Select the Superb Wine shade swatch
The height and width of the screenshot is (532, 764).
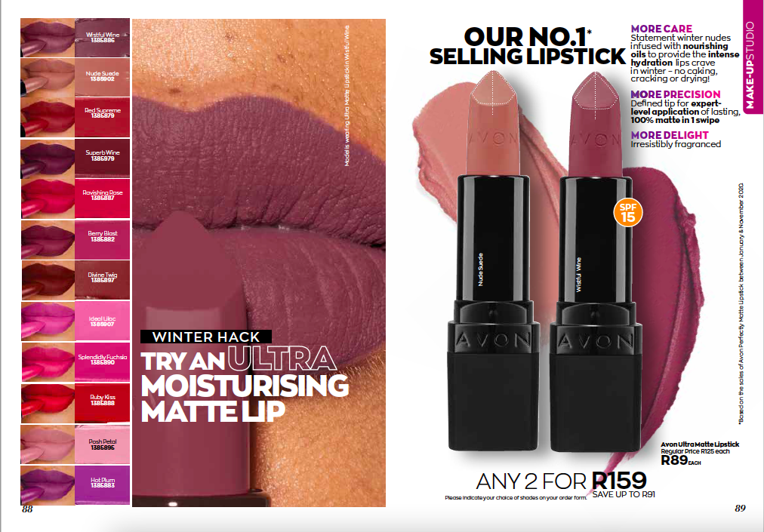click(103, 158)
